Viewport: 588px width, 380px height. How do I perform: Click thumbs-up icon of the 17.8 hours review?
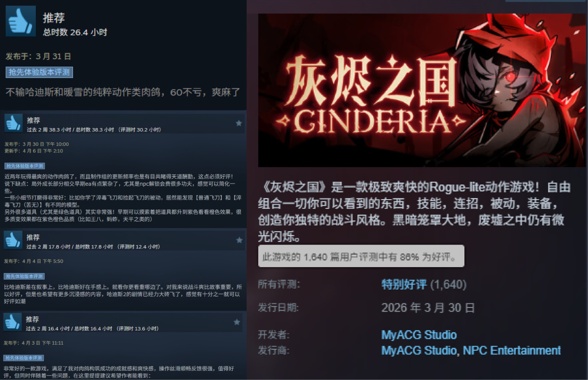13,240
